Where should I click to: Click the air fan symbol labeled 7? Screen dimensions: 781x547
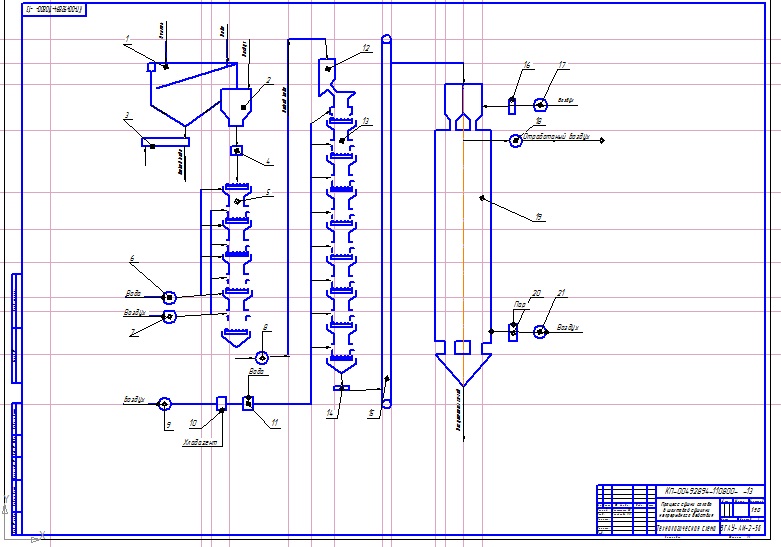(x=169, y=316)
